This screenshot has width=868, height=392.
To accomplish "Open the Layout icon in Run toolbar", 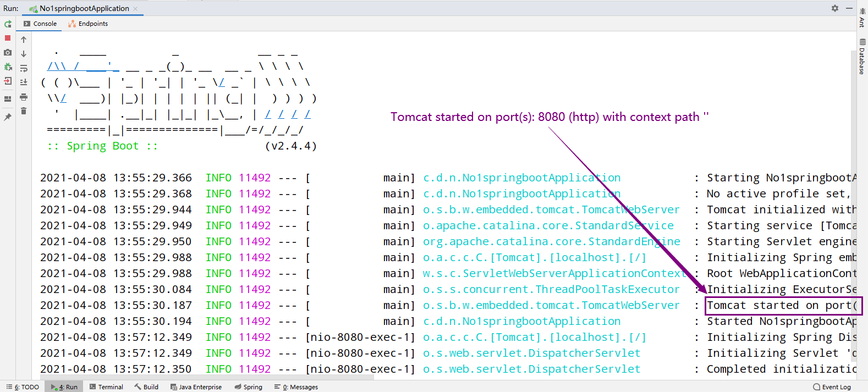I will tap(8, 99).
